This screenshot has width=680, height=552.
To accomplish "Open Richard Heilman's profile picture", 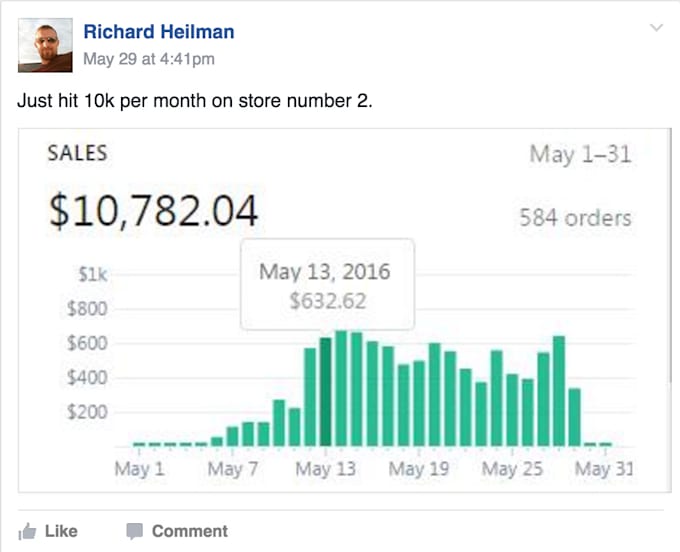I will (45, 45).
